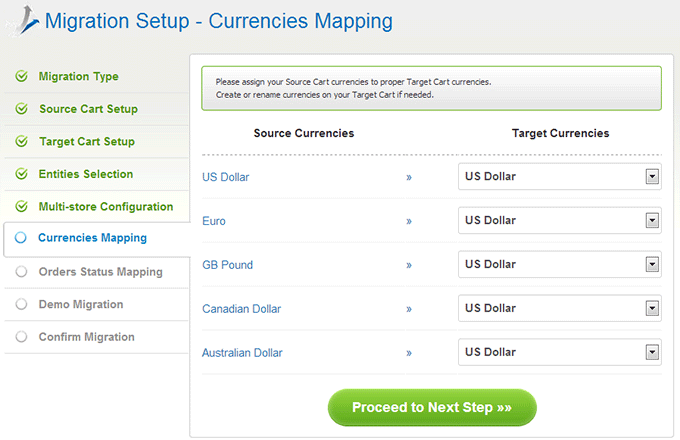Open the Demo Migration step
The height and width of the screenshot is (440, 680).
pos(81,304)
